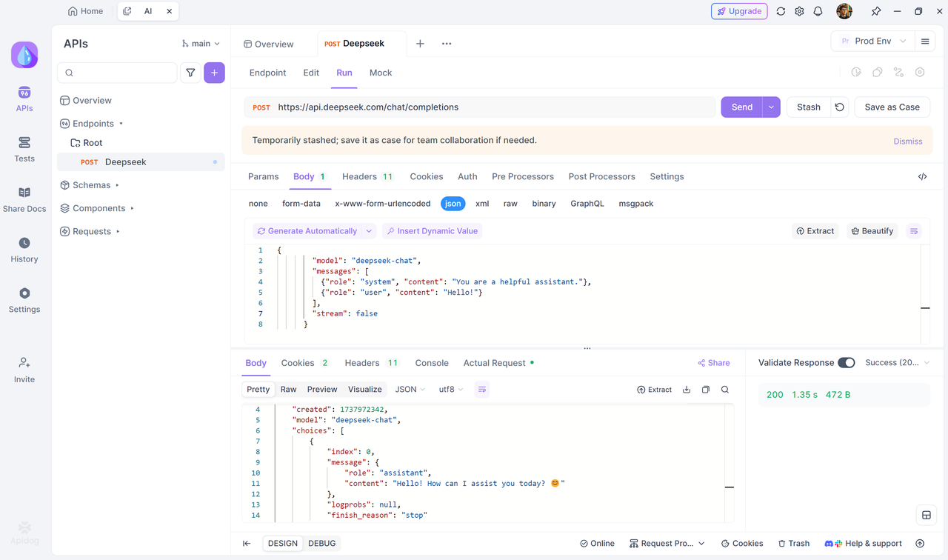Click the purple plus add button
948x560 pixels.
pos(214,73)
